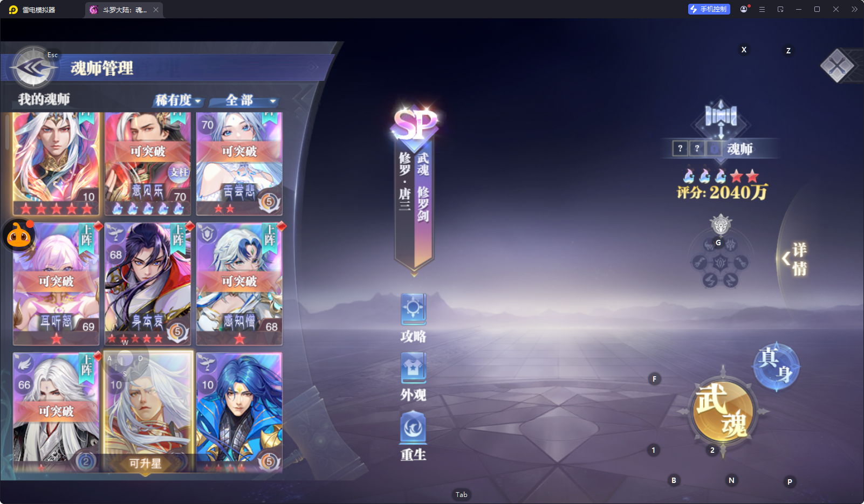Click the 魂师管理 panel title
864x504 pixels.
102,68
